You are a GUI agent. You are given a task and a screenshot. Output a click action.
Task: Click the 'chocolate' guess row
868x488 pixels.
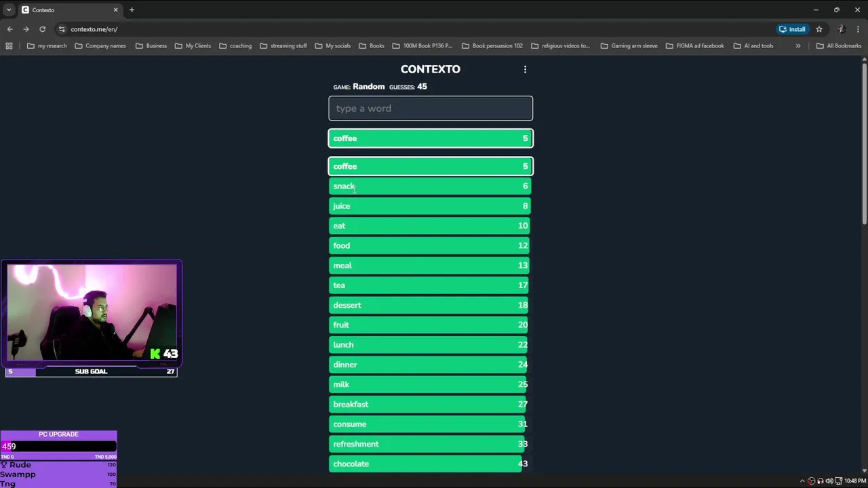(x=431, y=464)
